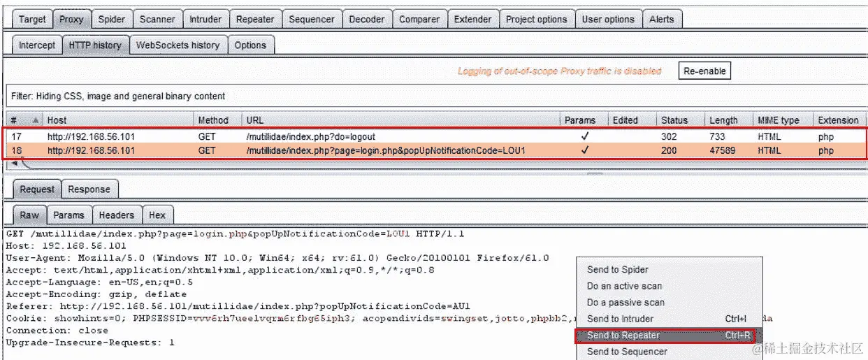868x360 pixels.
Task: Open the Request tab
Action: point(36,189)
